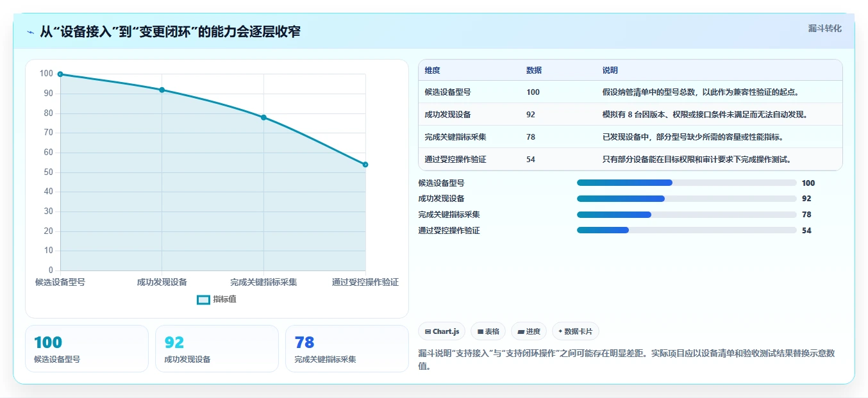This screenshot has width=868, height=398.
Task: Click the 表格 chip
Action: click(x=488, y=331)
